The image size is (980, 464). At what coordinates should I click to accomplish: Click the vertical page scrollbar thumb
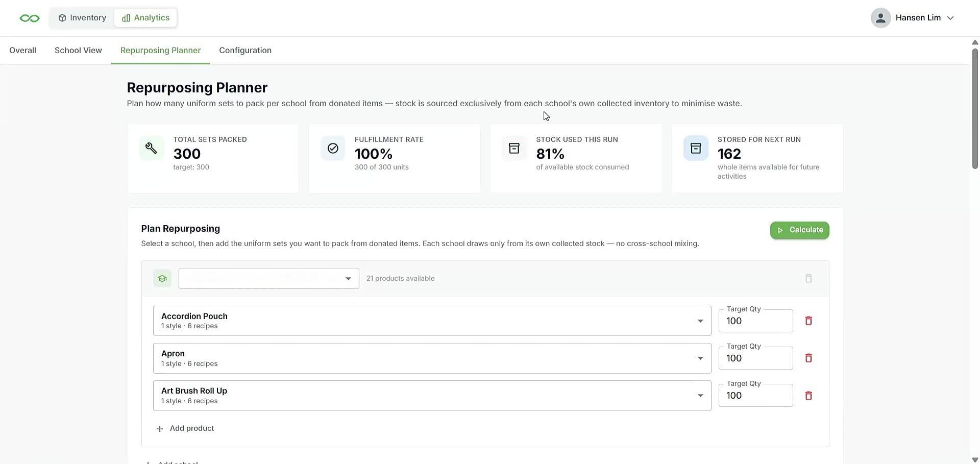(x=975, y=108)
